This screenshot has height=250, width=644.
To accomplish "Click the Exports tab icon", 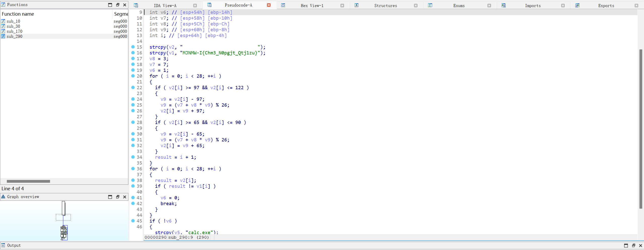I will (577, 5).
